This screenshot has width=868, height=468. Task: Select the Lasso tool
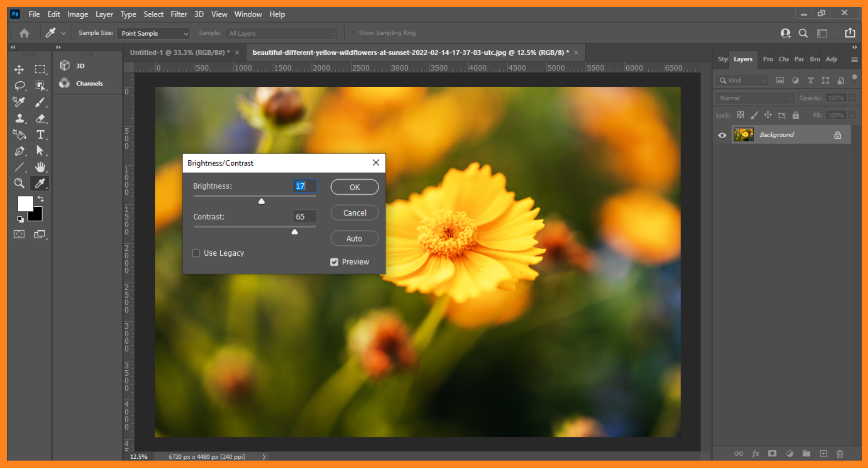(19, 86)
